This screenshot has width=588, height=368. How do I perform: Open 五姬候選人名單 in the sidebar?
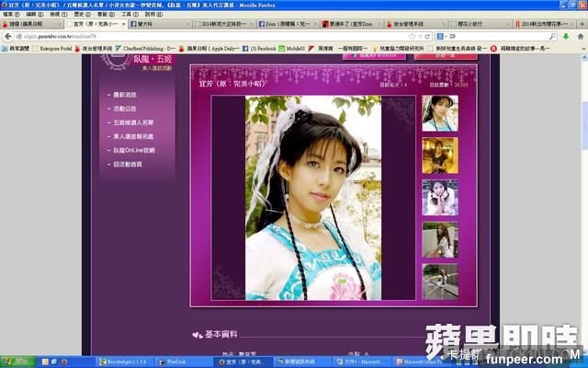(132, 122)
